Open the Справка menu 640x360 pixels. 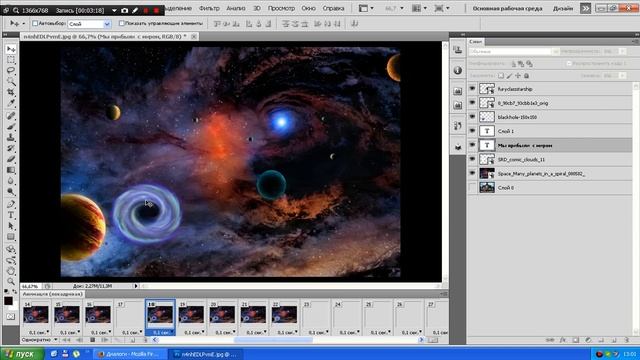(x=333, y=8)
